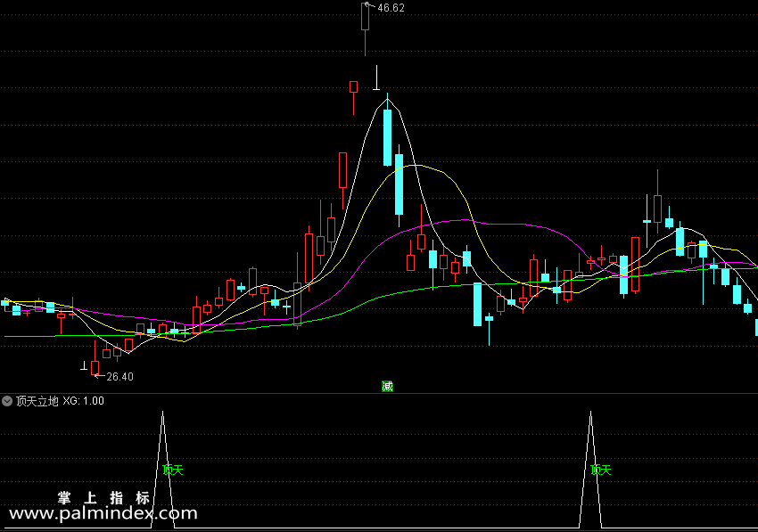Click the 顶天 label on the later spike
This screenshot has width=758, height=532.
[601, 470]
